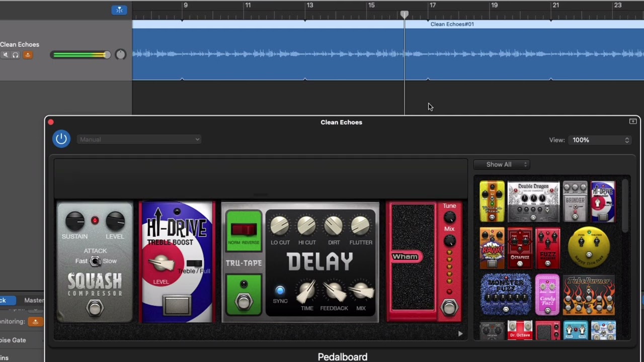This screenshot has height=362, width=644.
Task: Pick the Rawk! Distortion pedal in browser
Action: click(x=492, y=248)
